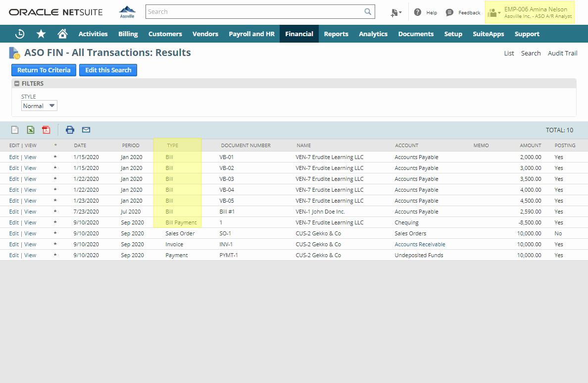
Task: Click the Chequing account cell
Action: [x=406, y=222]
